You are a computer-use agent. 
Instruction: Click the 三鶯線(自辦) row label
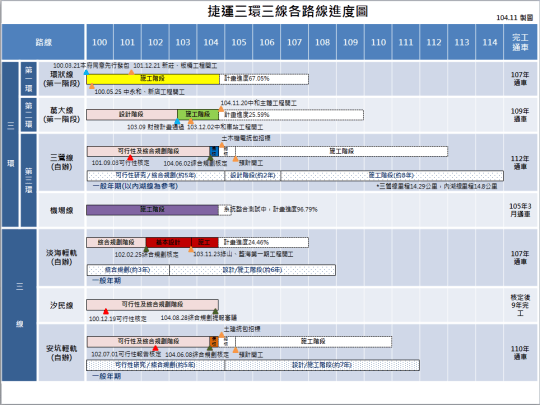pyautogui.click(x=61, y=162)
